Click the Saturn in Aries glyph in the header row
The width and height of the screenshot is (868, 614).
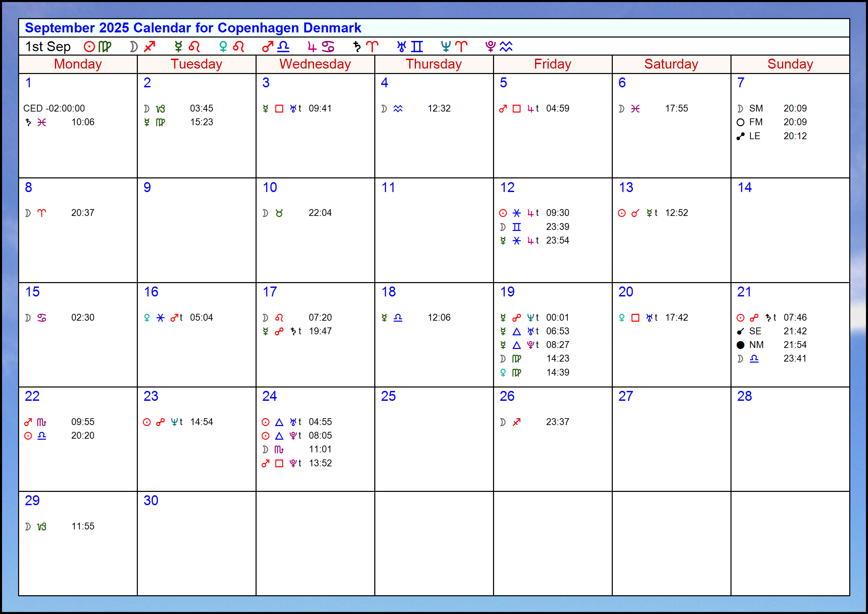pyautogui.click(x=364, y=46)
